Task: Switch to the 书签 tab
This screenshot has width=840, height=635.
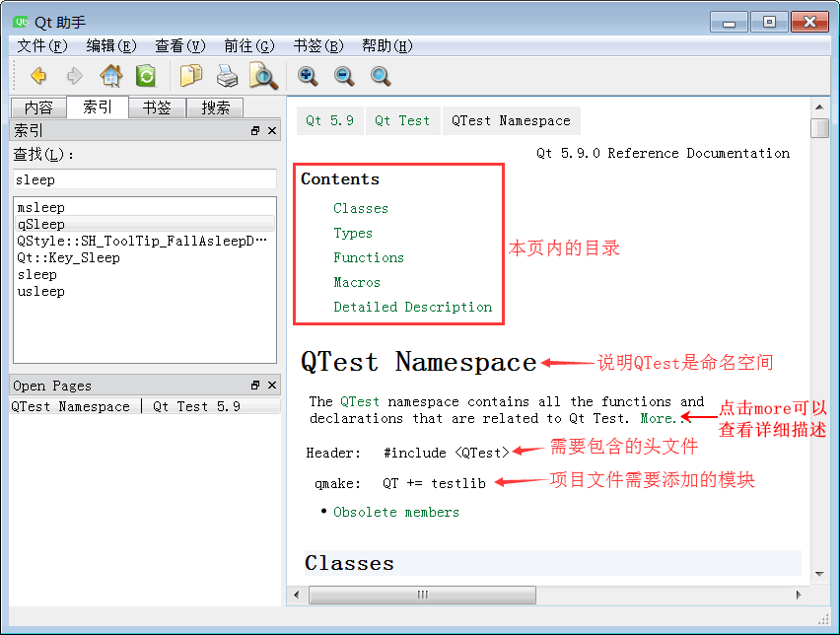Action: 157,107
